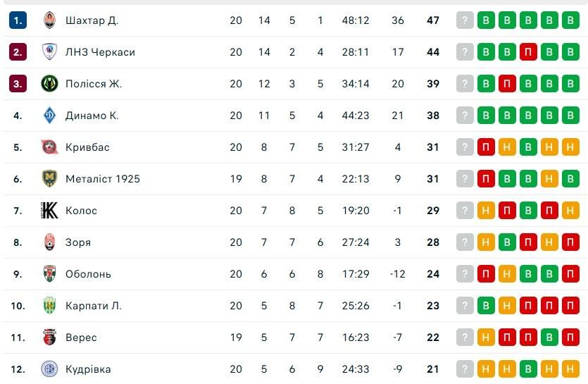Viewport: 588px width, 384px height.
Task: Open the Верес team page link
Action: 81,337
